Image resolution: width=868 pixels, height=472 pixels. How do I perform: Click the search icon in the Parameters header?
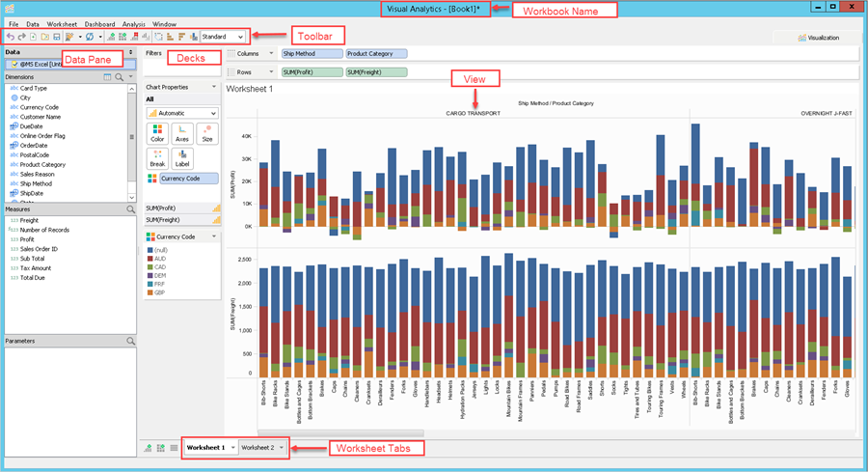[x=130, y=341]
